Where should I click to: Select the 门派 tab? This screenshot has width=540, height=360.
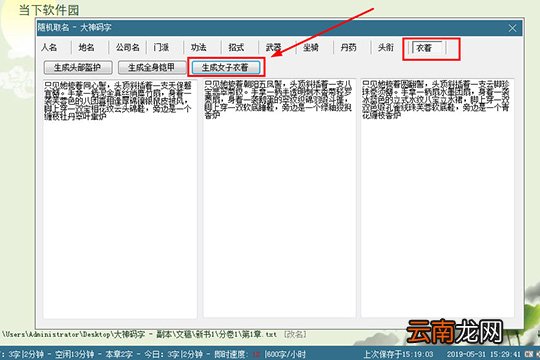point(161,47)
